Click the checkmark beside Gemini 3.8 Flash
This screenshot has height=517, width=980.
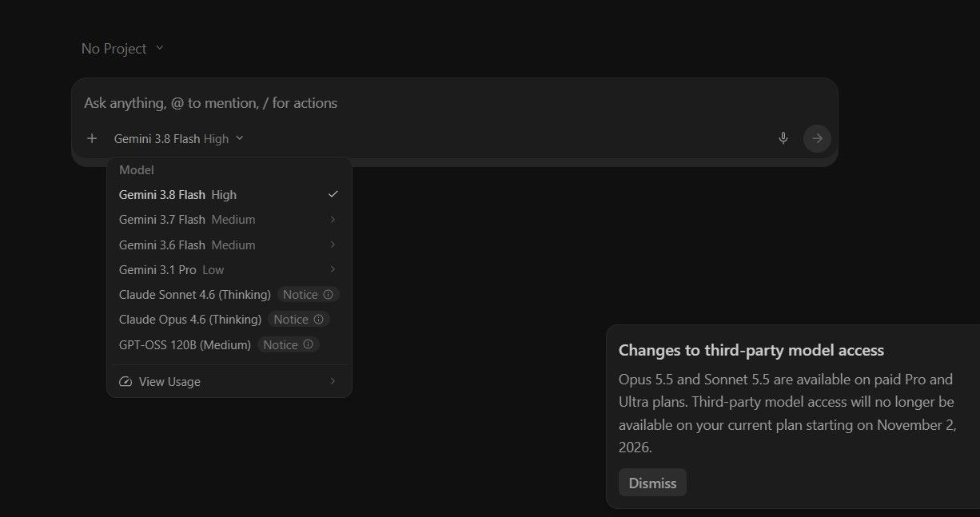333,194
